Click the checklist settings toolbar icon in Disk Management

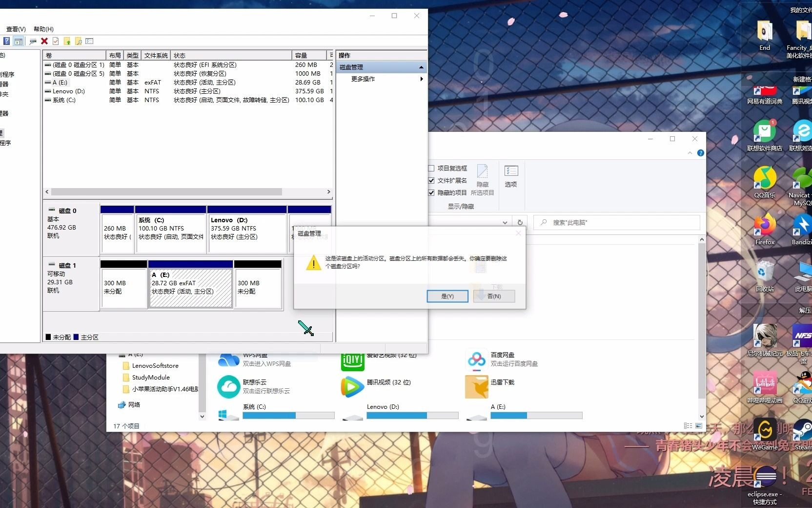click(x=89, y=42)
